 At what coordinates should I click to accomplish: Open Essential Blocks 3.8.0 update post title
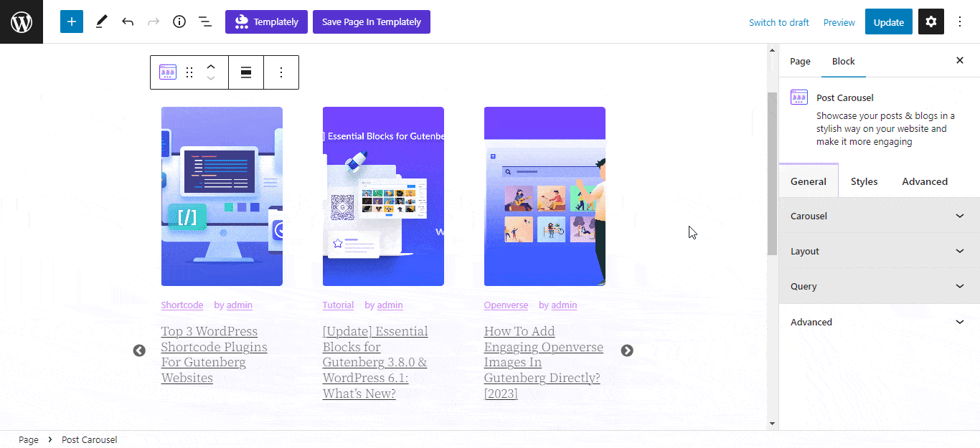[x=375, y=362]
